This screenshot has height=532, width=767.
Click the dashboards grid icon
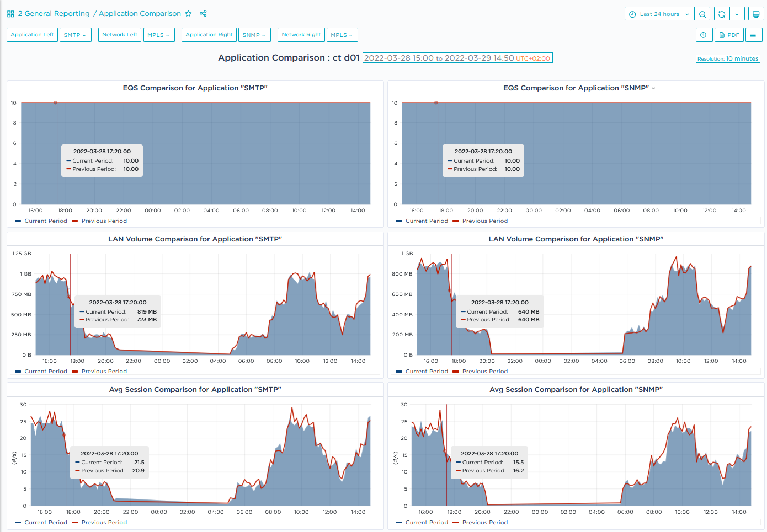pyautogui.click(x=10, y=14)
